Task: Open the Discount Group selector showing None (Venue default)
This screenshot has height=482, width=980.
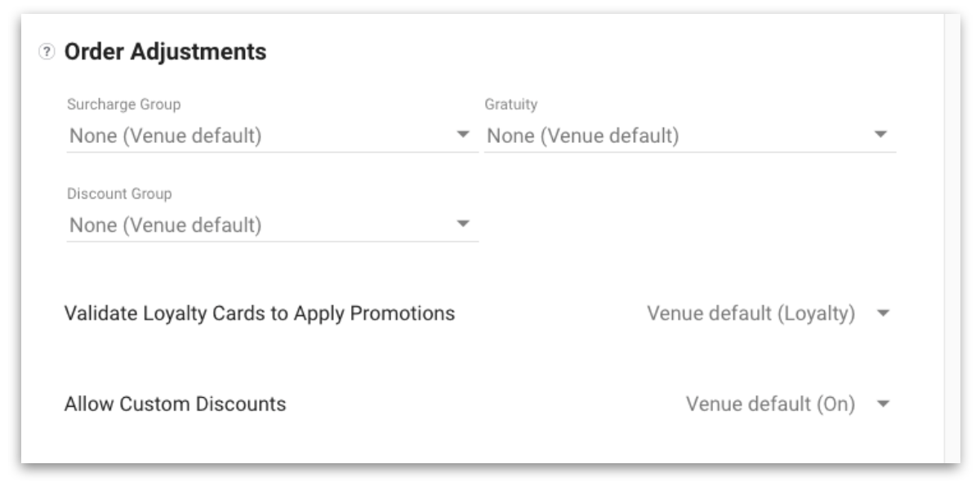Action: coord(272,225)
